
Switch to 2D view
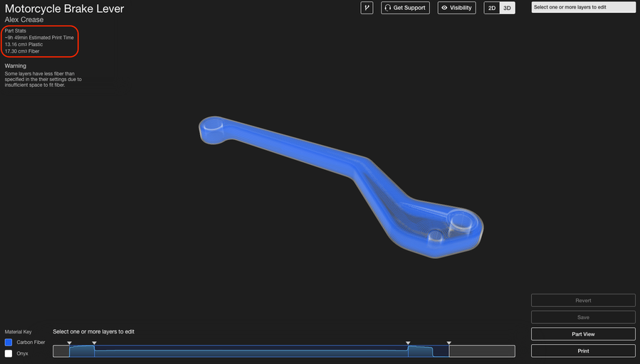492,8
